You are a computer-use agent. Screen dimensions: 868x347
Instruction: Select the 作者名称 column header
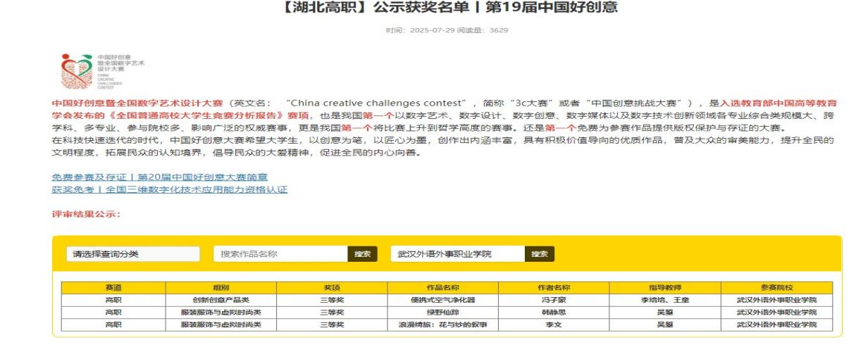(554, 288)
